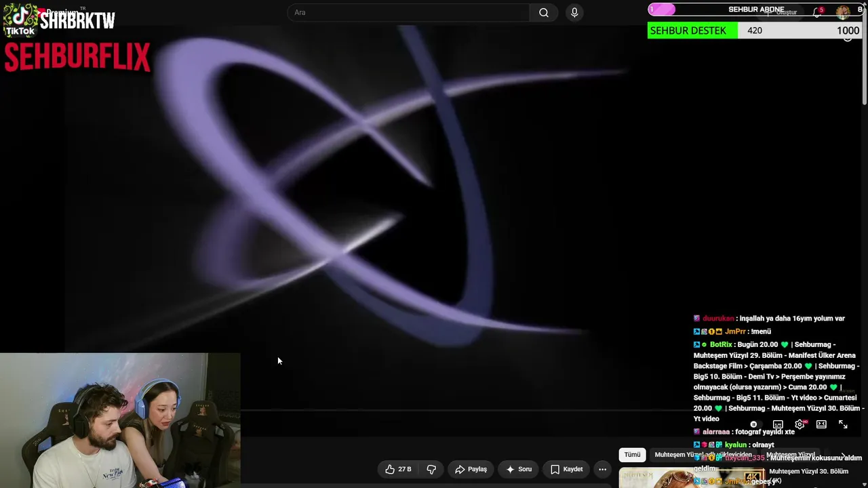
Task: Select "Muhteşem Yüzyıl adlı yükleyiciden" chip
Action: point(703,455)
